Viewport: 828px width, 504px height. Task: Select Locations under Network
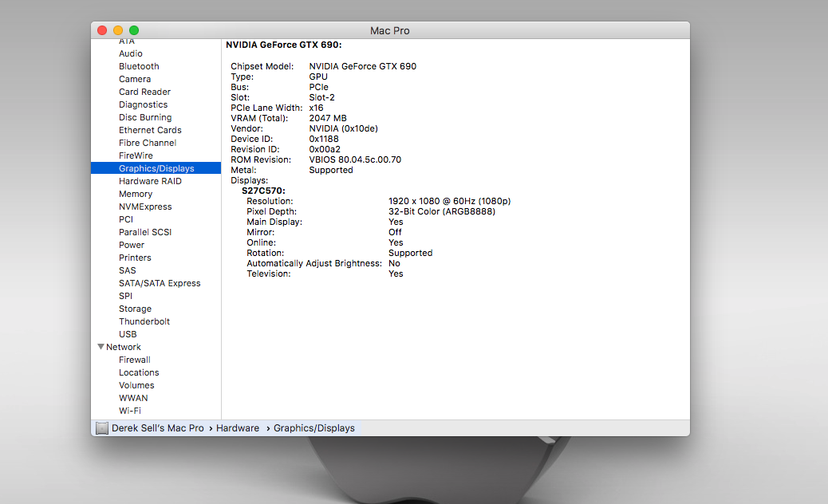tap(139, 372)
